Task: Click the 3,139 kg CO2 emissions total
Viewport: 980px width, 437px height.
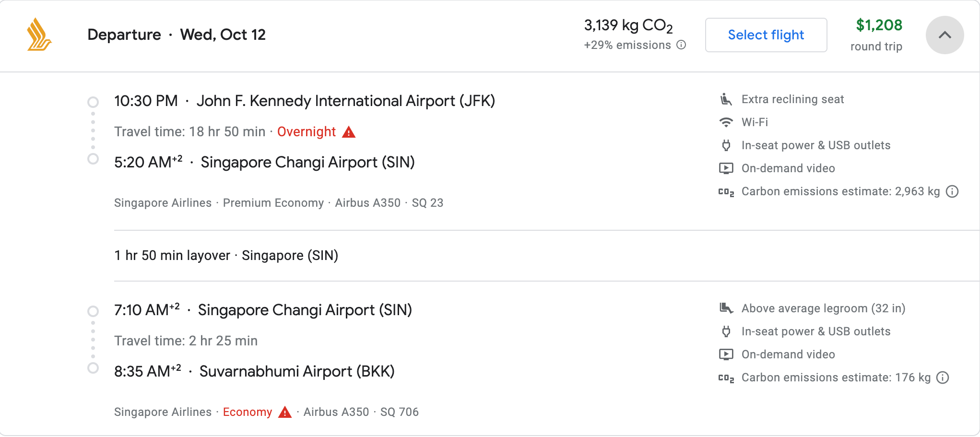Action: point(628,25)
